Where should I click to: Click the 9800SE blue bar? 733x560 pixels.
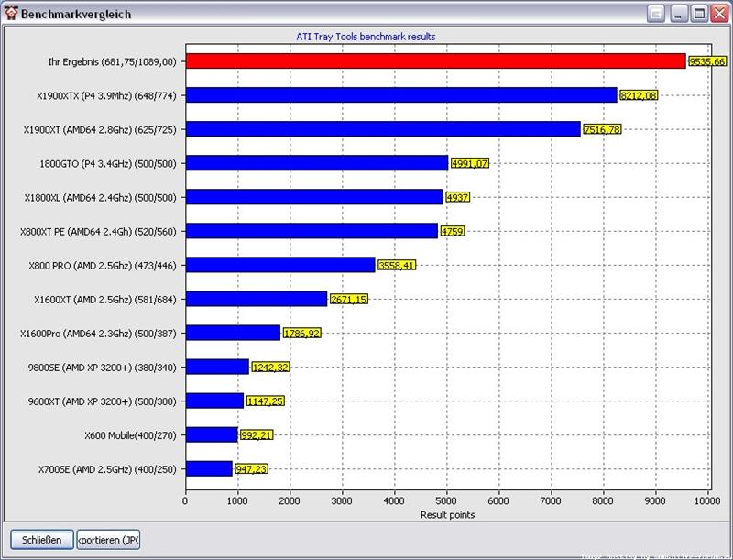point(217,367)
